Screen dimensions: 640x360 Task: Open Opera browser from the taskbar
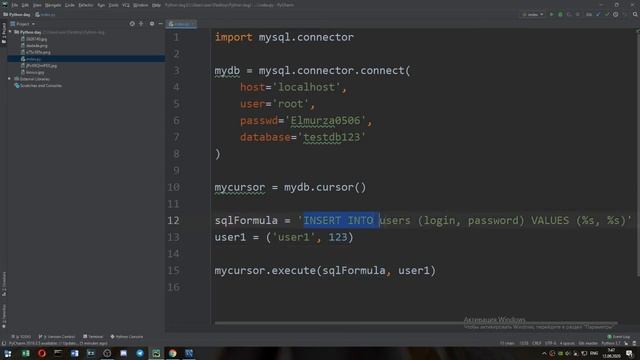42,353
